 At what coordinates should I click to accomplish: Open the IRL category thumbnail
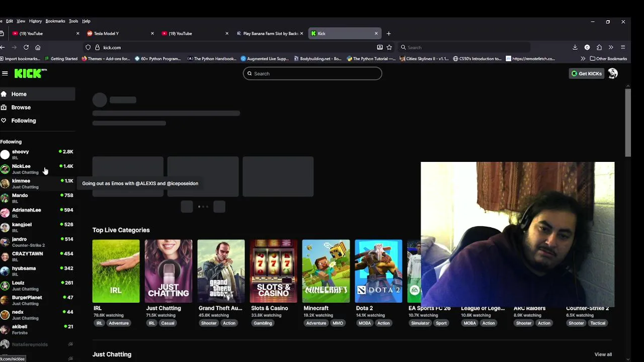coord(116,271)
